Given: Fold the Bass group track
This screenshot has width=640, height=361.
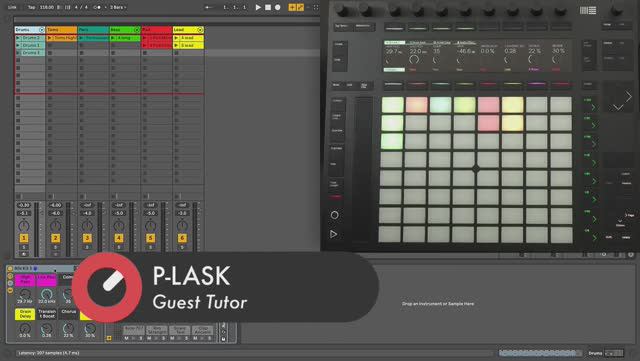Looking at the screenshot, I should [x=136, y=30].
